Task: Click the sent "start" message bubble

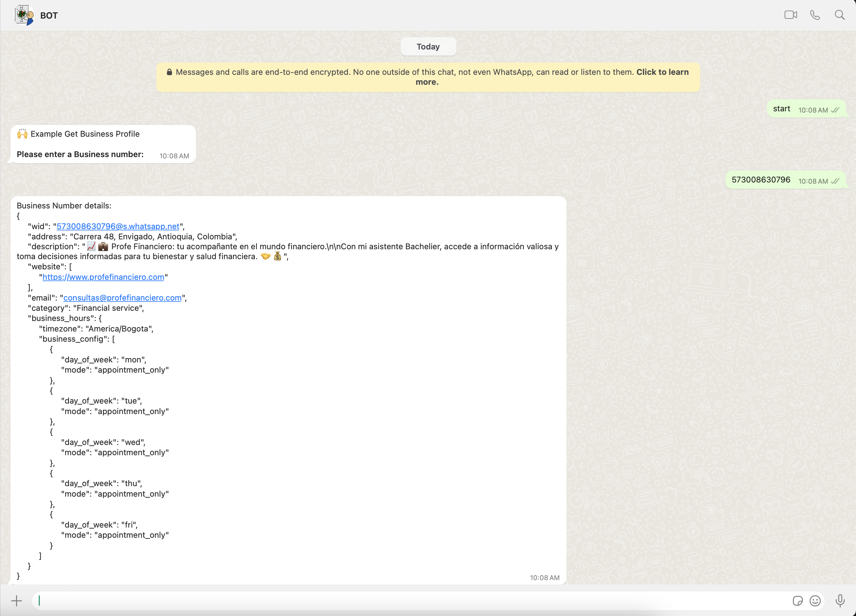Action: [x=781, y=109]
